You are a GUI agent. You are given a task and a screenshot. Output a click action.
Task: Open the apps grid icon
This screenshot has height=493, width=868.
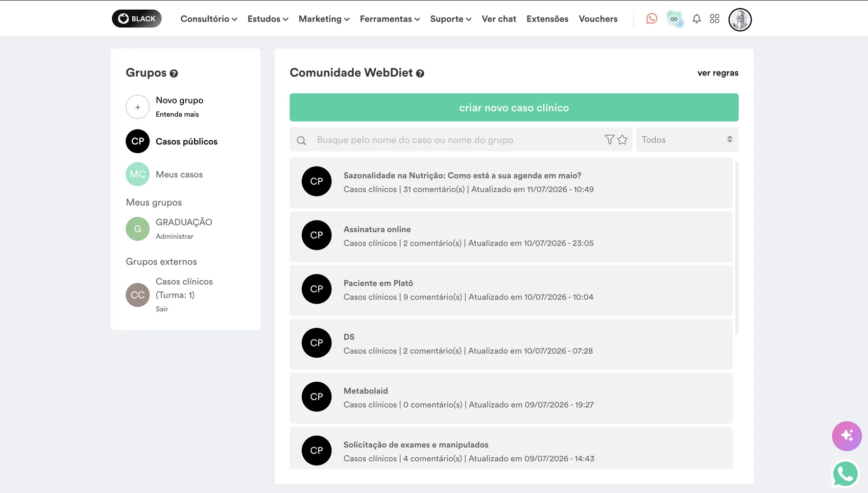coord(715,19)
